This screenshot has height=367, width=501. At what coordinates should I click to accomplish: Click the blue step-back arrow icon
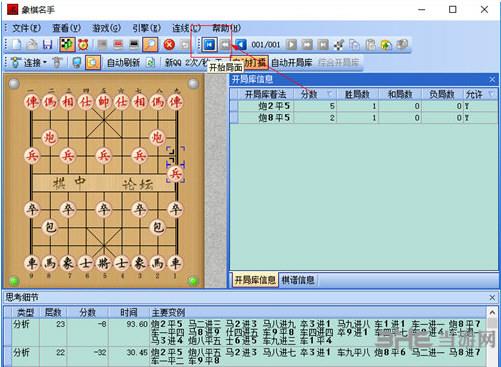tap(241, 45)
